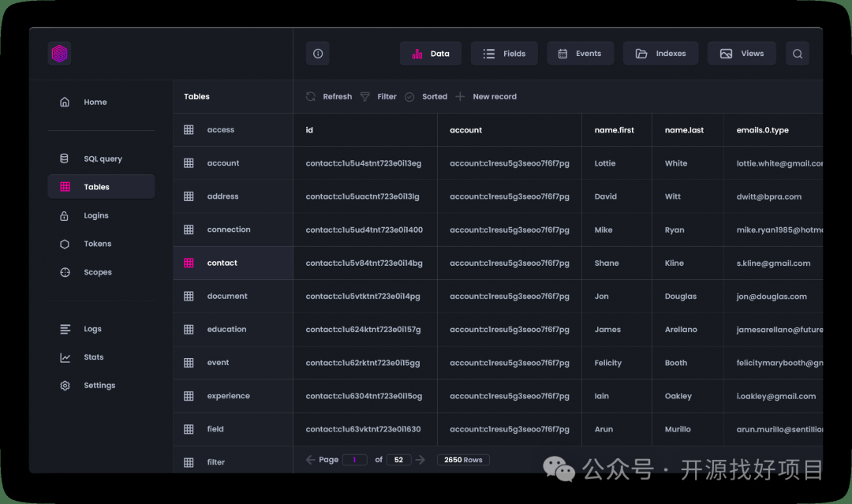
Task: Click the emails.0.type column header
Action: point(762,130)
